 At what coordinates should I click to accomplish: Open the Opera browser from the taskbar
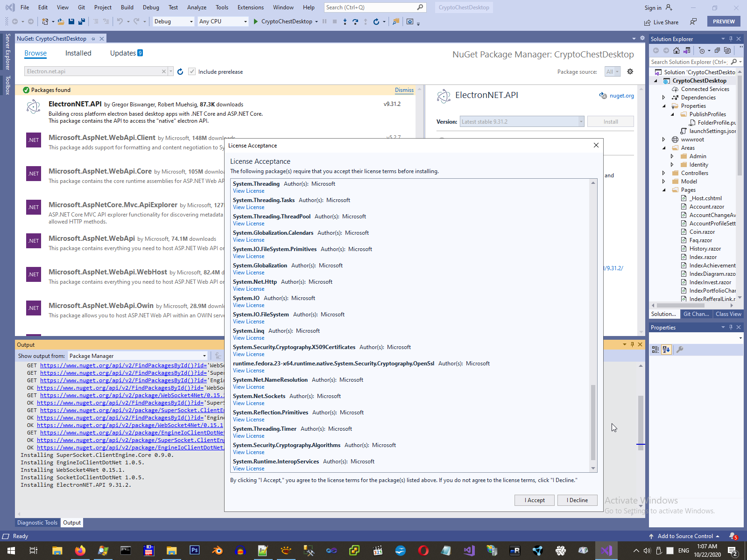[423, 551]
